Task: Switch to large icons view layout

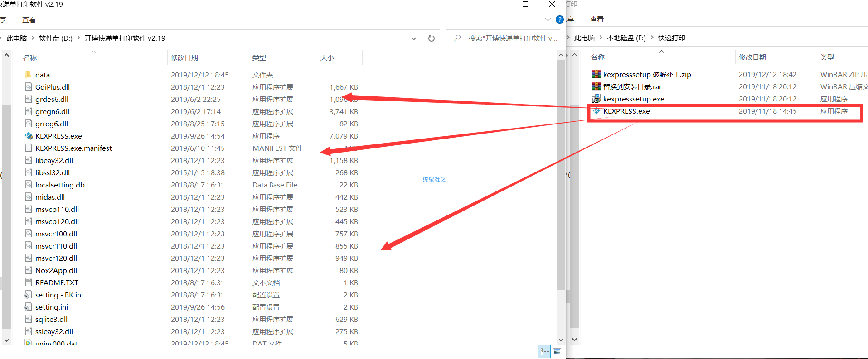Action: [557, 351]
